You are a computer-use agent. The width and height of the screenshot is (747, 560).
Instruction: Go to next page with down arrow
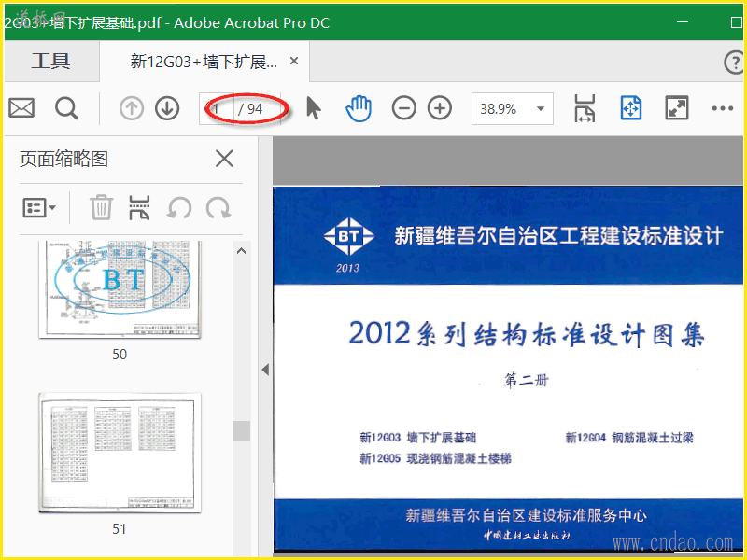pyautogui.click(x=167, y=108)
